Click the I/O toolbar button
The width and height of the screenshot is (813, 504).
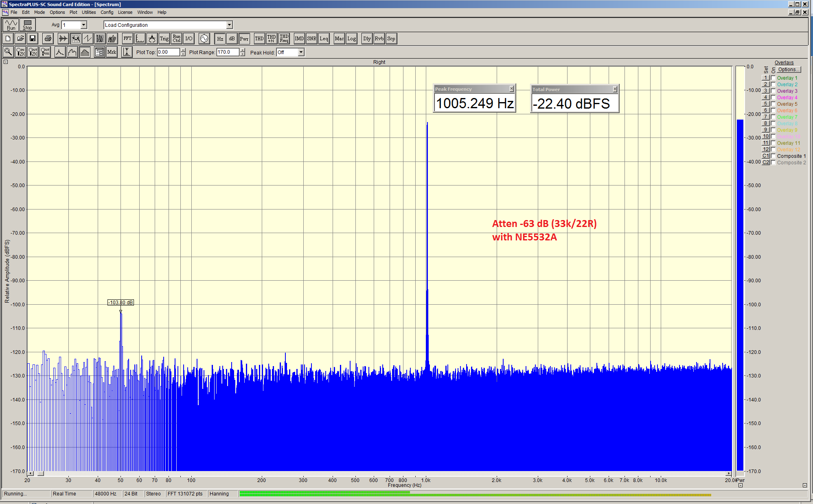coord(188,39)
